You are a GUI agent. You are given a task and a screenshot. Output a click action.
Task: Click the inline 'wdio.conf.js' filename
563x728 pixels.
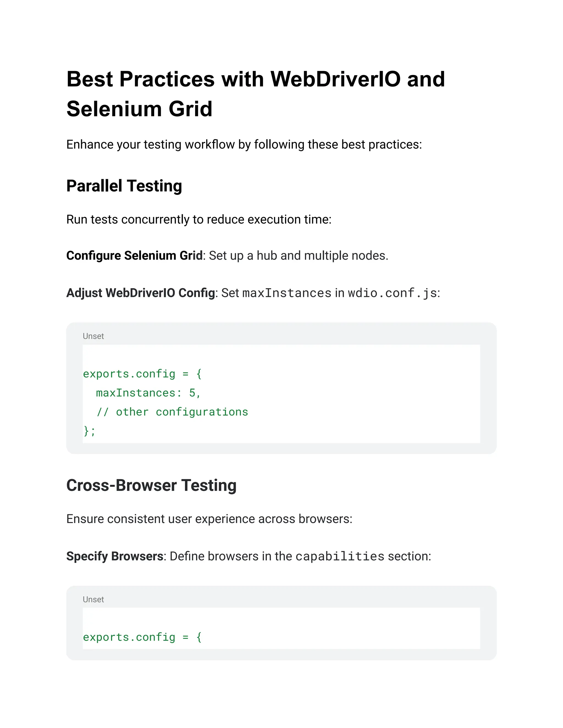click(x=392, y=293)
